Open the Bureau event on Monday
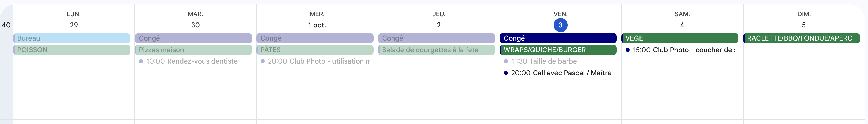 coord(71,38)
